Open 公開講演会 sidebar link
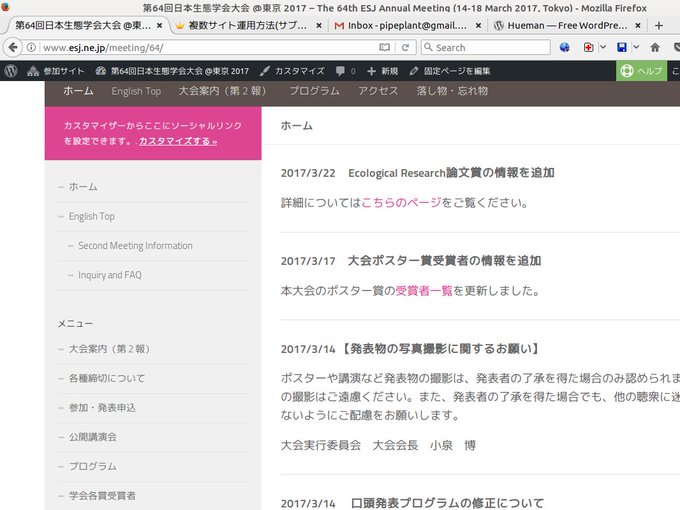The image size is (680, 510). pyautogui.click(x=92, y=437)
